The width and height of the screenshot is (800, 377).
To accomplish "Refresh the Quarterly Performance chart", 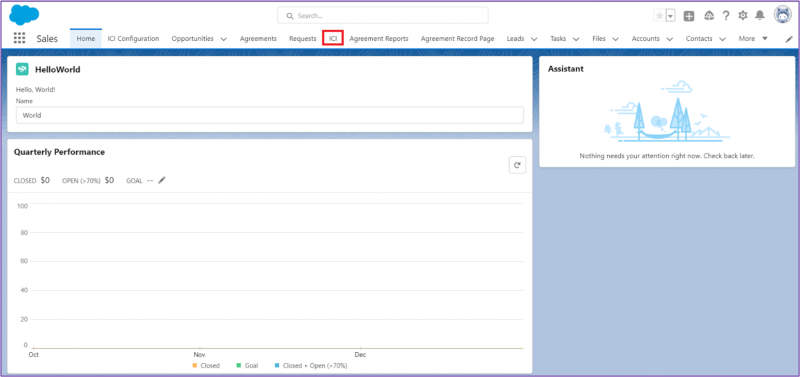I will click(x=517, y=165).
